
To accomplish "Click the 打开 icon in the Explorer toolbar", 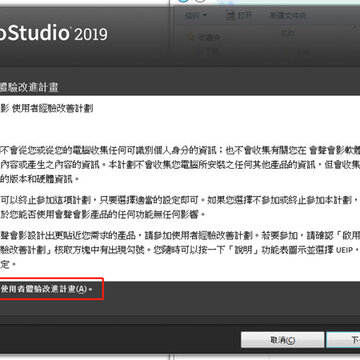I will tap(230, 15).
